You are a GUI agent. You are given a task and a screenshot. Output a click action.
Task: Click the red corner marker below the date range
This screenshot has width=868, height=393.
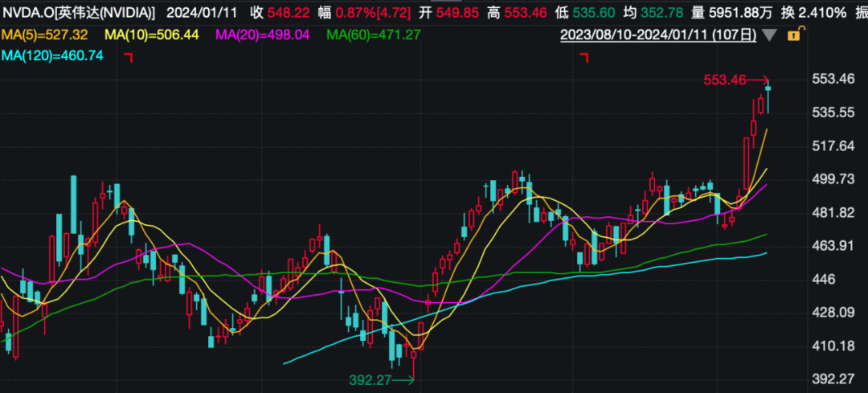[584, 57]
